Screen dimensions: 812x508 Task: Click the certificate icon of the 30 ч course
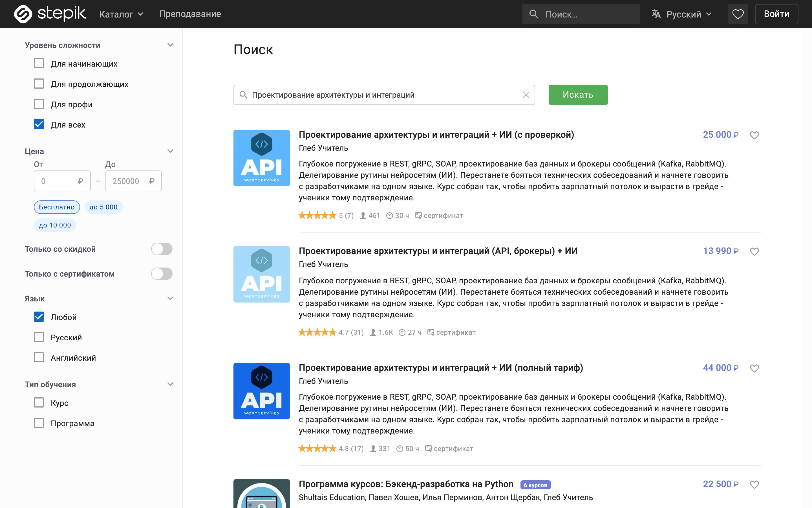418,215
